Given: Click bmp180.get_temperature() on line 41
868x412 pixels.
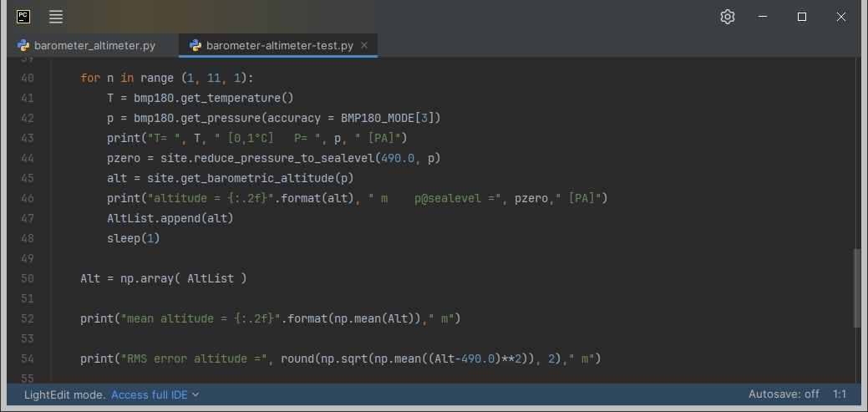Looking at the screenshot, I should coord(214,98).
